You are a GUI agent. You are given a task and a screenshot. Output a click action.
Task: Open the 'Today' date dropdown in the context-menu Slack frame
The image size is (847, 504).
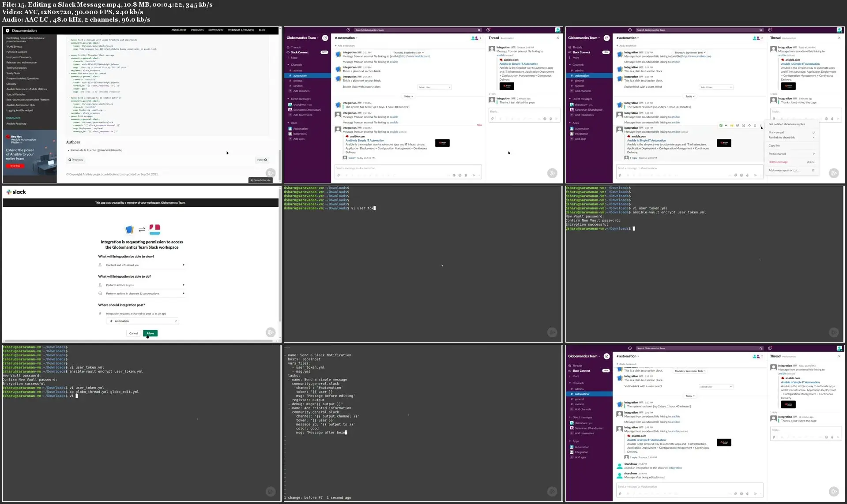point(689,97)
